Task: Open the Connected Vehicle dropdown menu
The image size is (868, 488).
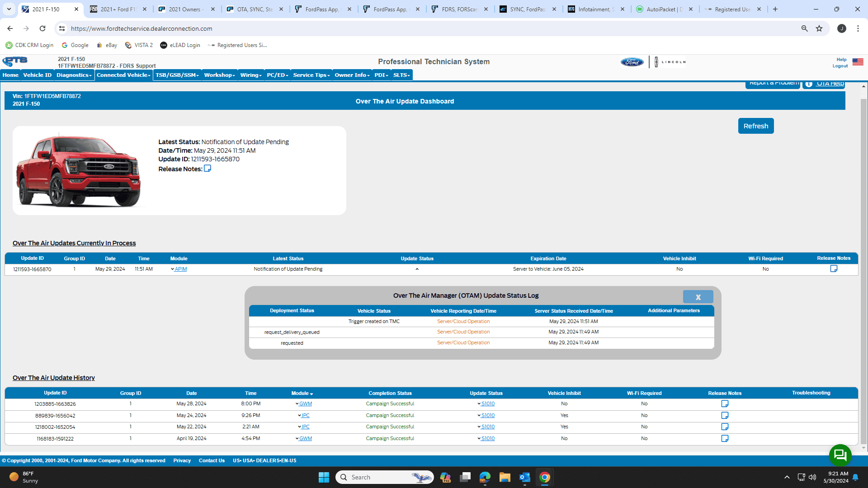Action: coord(123,75)
